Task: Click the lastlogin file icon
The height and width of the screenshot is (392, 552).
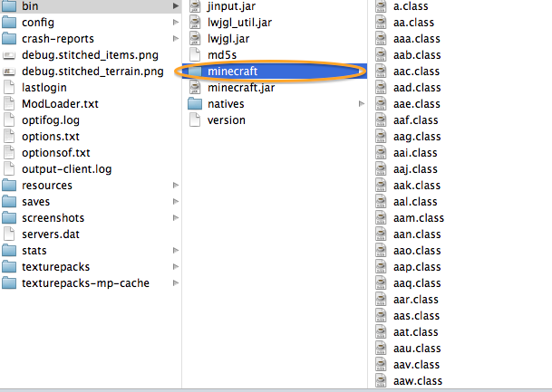Action: 9,88
